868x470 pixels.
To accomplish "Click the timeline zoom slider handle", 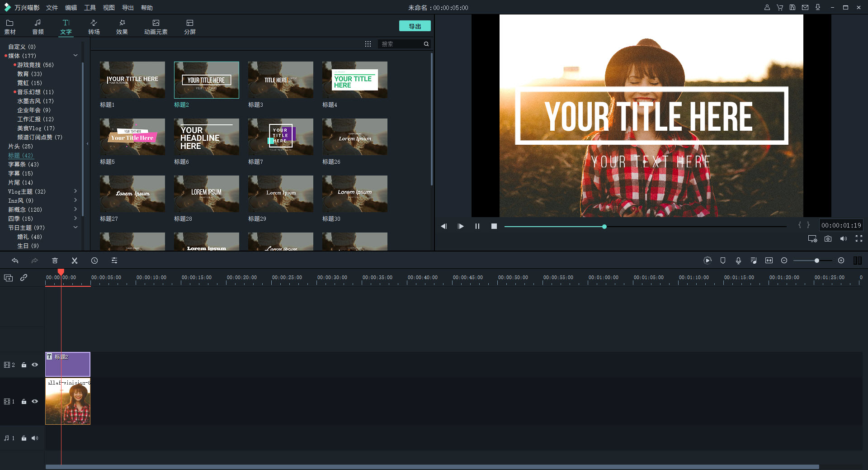I will coord(817,261).
